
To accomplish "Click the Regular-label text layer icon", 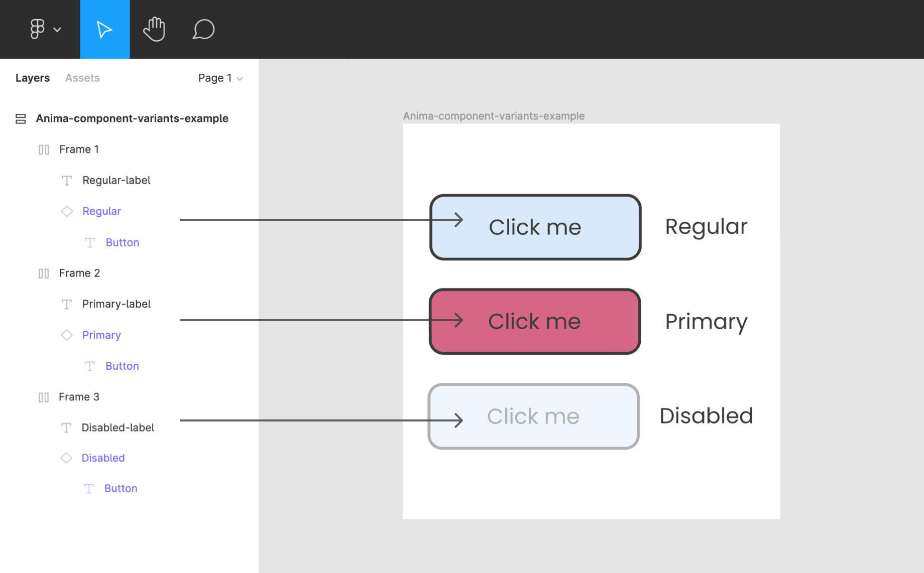I will [x=67, y=181].
